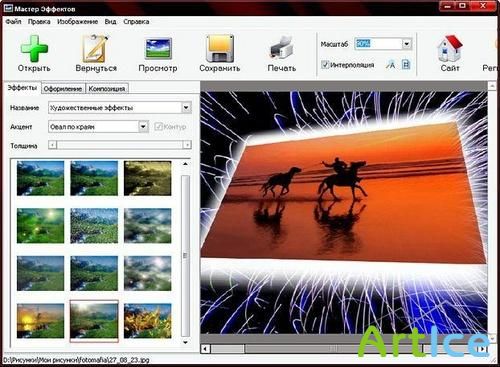Screen dimensions: 500x367
Task: Click the Печать printer icon
Action: click(x=282, y=49)
